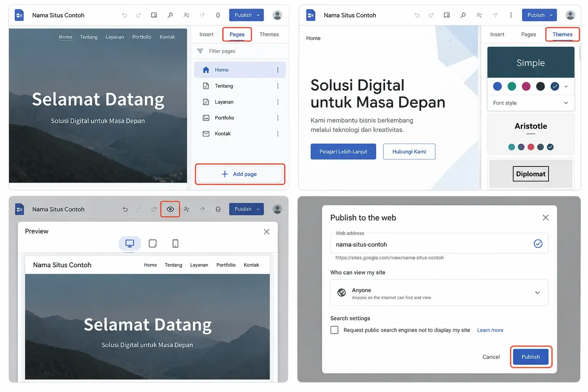Image resolution: width=588 pixels, height=392 pixels.
Task: Expand the Publish dropdown arrow in the Pages-tab editor
Action: [x=258, y=15]
